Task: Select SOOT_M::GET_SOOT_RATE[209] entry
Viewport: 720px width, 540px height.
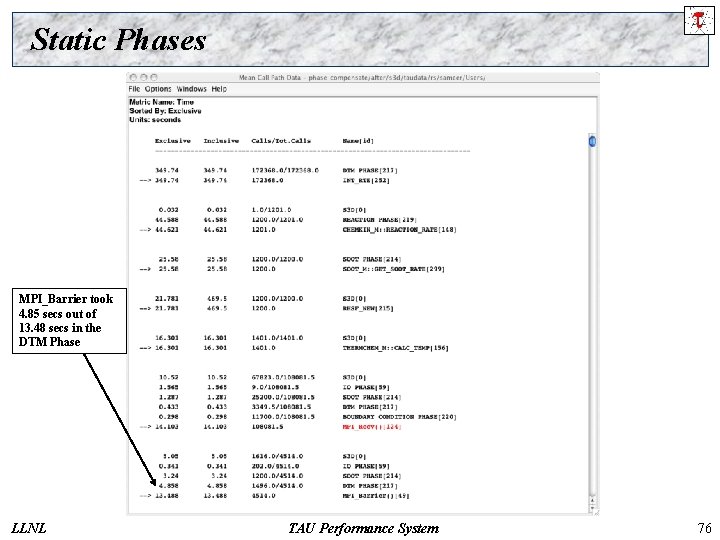Action: 394,269
